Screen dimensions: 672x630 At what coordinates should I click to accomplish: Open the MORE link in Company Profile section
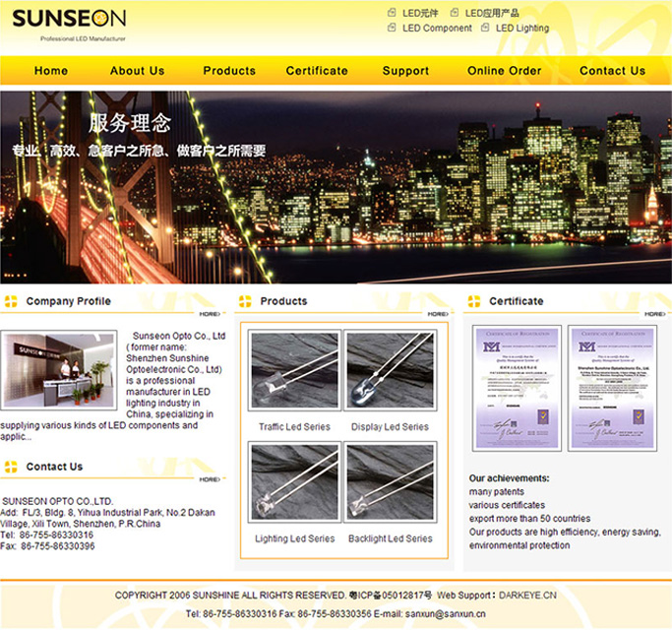(211, 314)
